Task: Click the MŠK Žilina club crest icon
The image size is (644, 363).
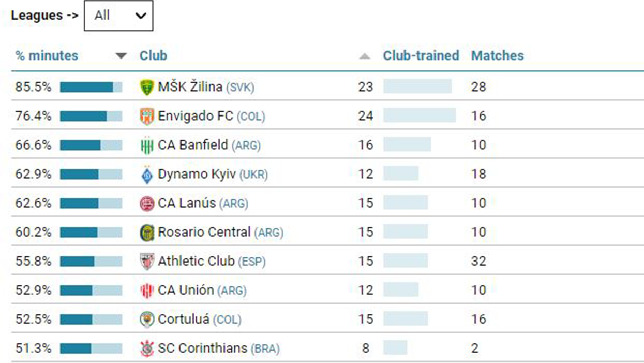Action: pos(147,87)
